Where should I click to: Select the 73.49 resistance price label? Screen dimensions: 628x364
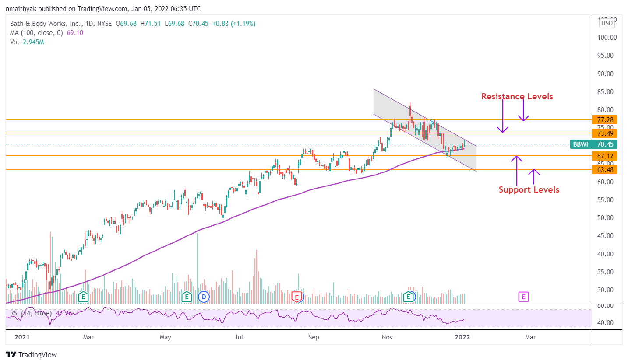point(604,133)
